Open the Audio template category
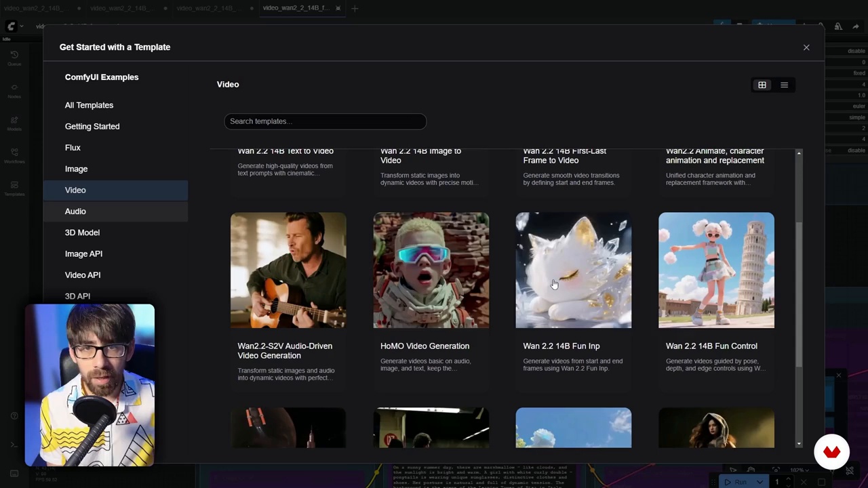This screenshot has height=488, width=868. click(x=75, y=211)
